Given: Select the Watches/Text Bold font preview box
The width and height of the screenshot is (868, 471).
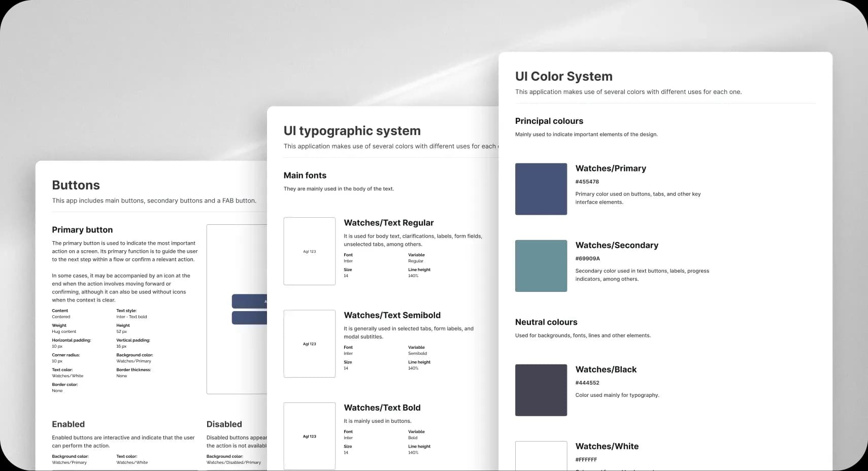Looking at the screenshot, I should (x=310, y=436).
